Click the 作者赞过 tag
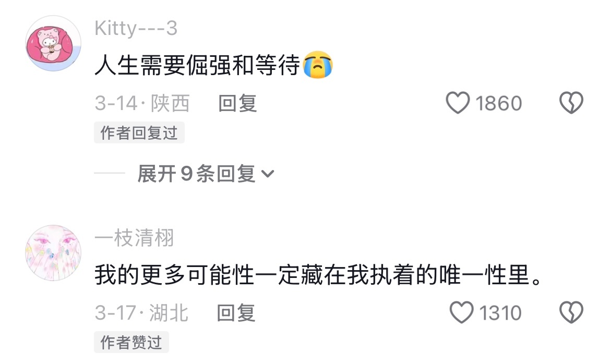 point(131,342)
